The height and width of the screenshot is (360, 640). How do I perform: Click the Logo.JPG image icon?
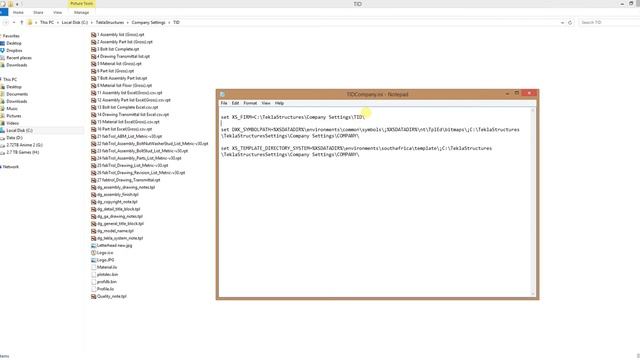[x=93, y=260]
